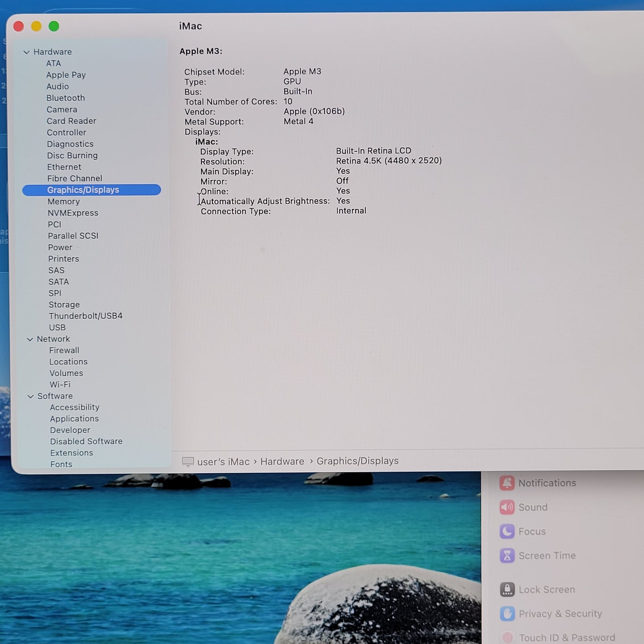Viewport: 644px width, 644px height.
Task: Click "user's iMac" in path bar
Action: coord(223,462)
